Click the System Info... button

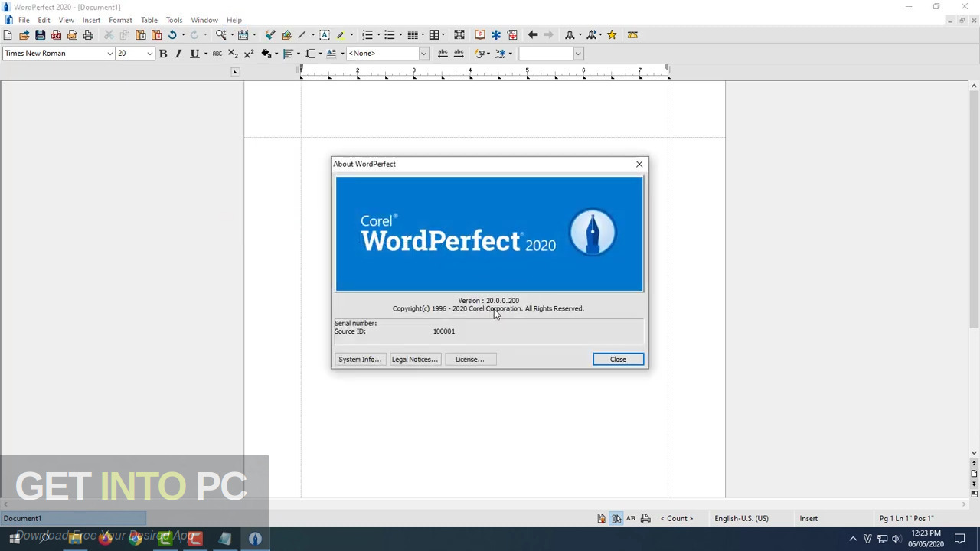pyautogui.click(x=360, y=359)
